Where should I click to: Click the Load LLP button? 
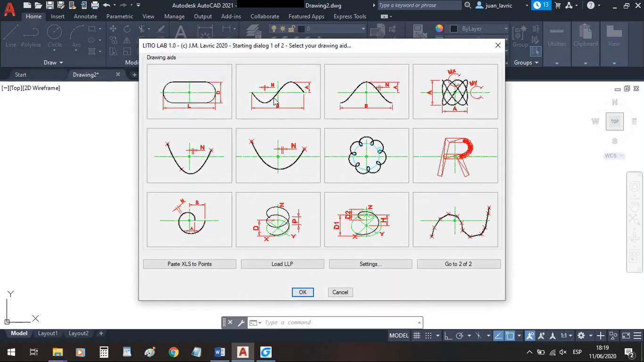282,264
